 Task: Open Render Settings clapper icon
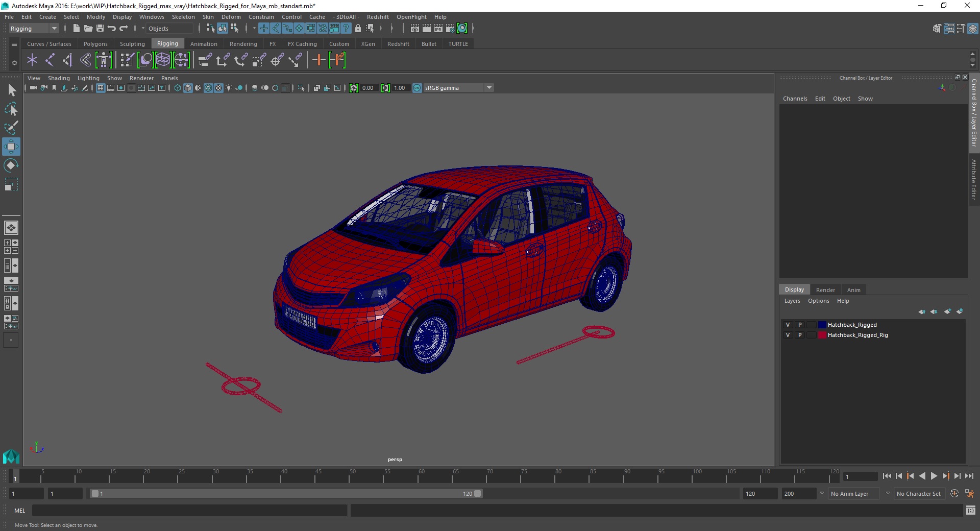coord(450,29)
